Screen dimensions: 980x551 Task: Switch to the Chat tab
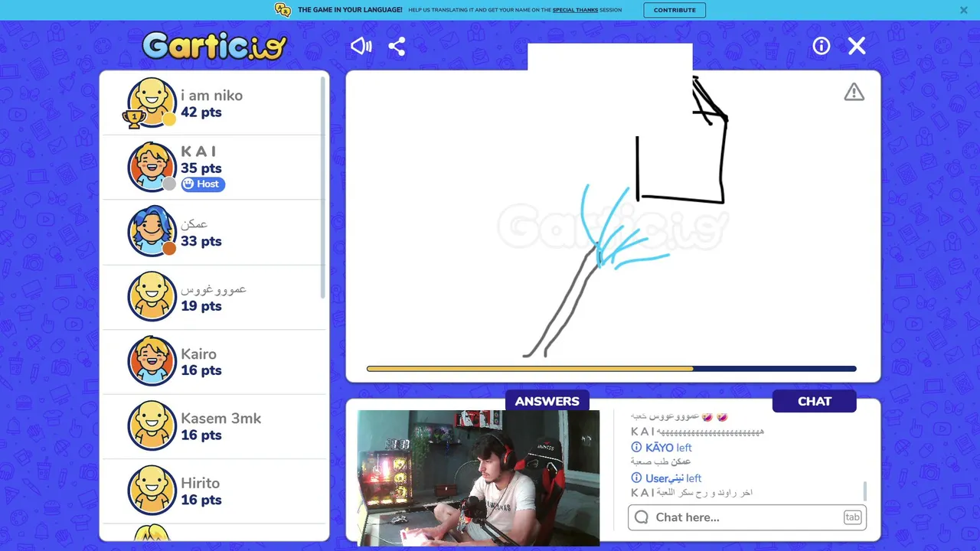(815, 401)
